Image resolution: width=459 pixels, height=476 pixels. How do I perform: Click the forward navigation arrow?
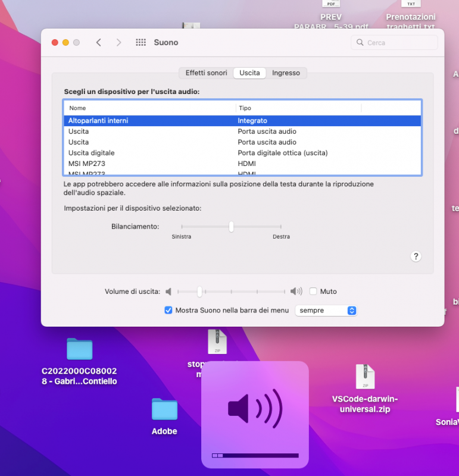click(118, 43)
